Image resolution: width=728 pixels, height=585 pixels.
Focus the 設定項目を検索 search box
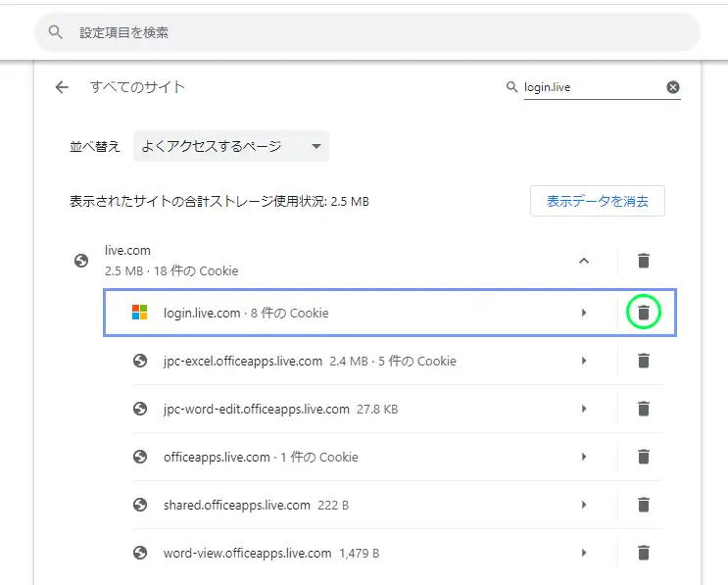tap(367, 32)
